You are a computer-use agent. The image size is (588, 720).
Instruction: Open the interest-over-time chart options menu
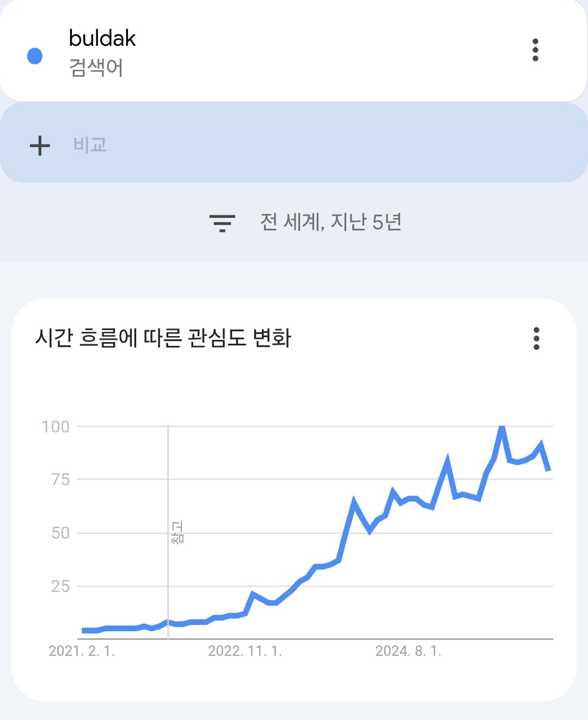tap(536, 338)
